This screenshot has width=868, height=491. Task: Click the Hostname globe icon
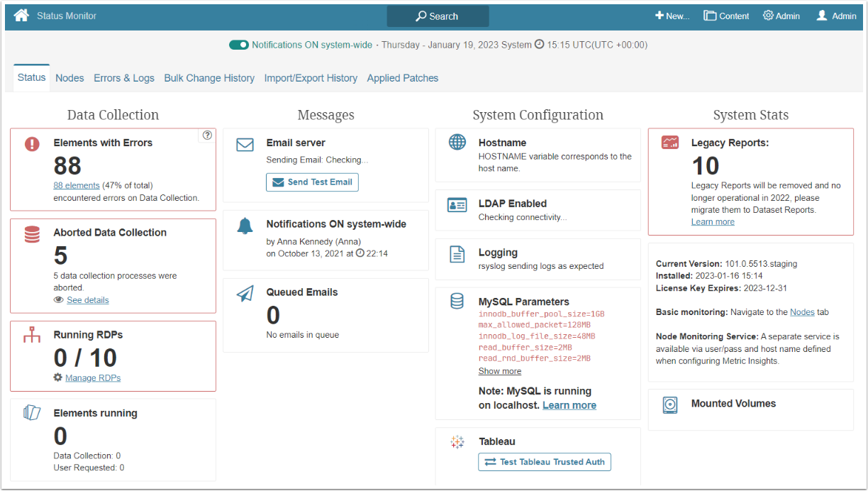pyautogui.click(x=457, y=143)
